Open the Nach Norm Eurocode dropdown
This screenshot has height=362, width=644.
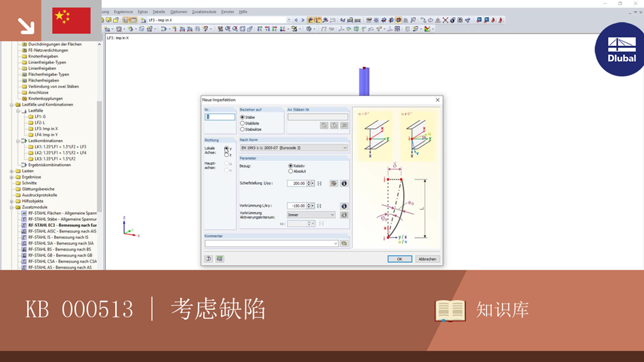pos(294,148)
